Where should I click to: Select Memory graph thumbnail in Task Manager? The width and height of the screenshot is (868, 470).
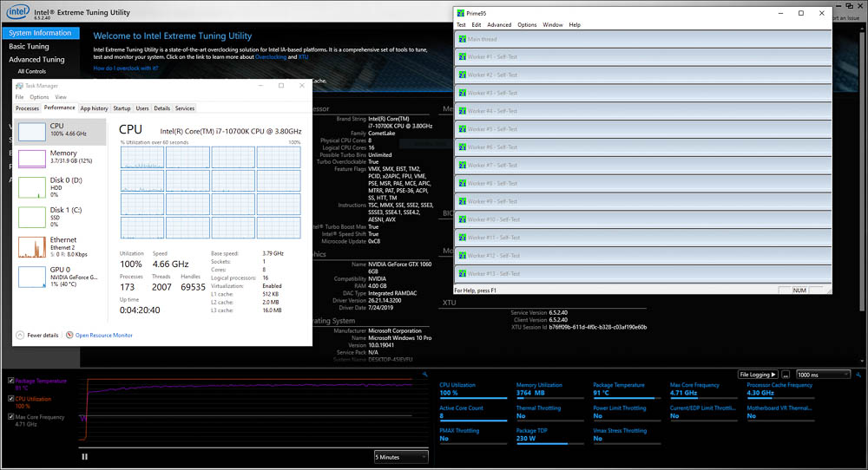pyautogui.click(x=32, y=159)
